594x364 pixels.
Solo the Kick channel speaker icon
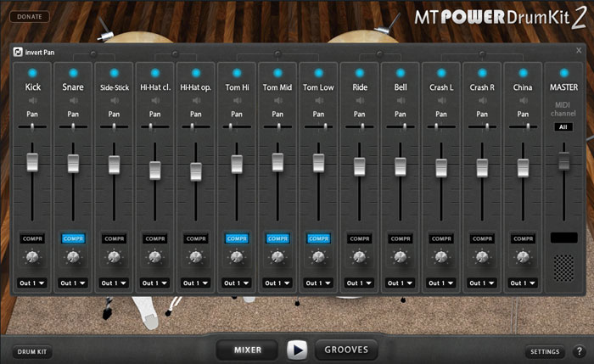pyautogui.click(x=33, y=101)
